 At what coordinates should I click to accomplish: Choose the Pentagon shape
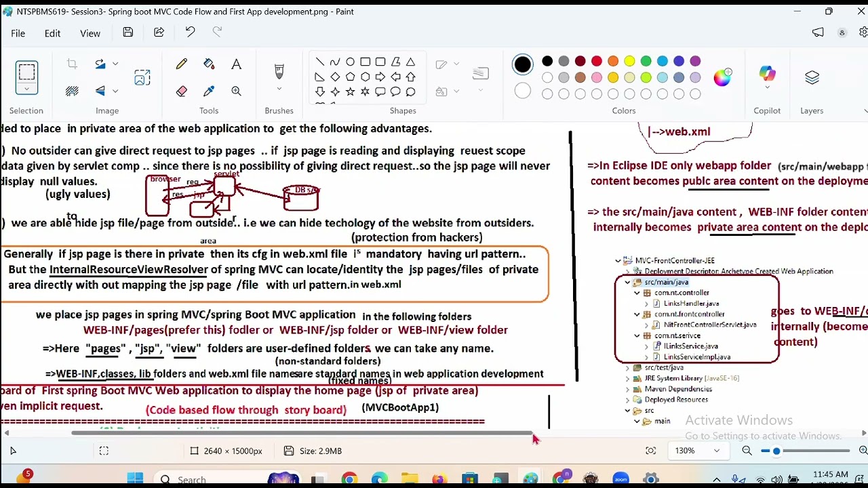coord(350,77)
